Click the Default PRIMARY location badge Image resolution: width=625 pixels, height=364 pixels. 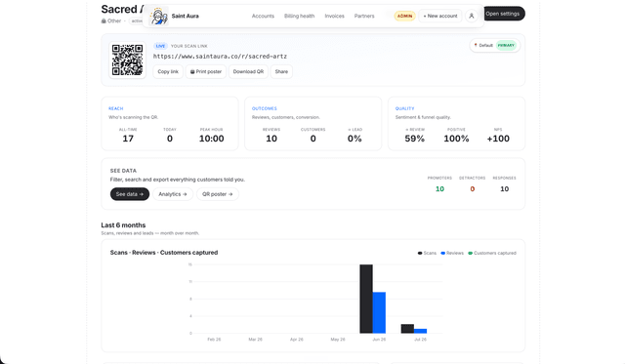coord(495,46)
